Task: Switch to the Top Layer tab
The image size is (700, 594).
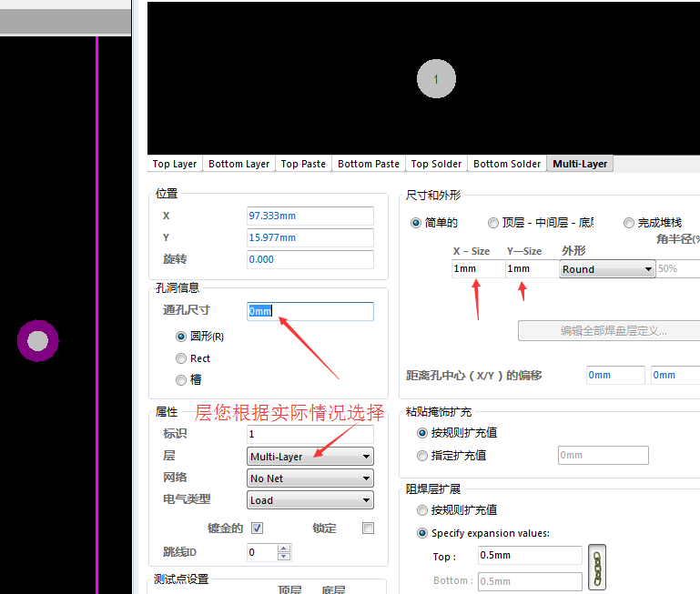Action: [175, 164]
